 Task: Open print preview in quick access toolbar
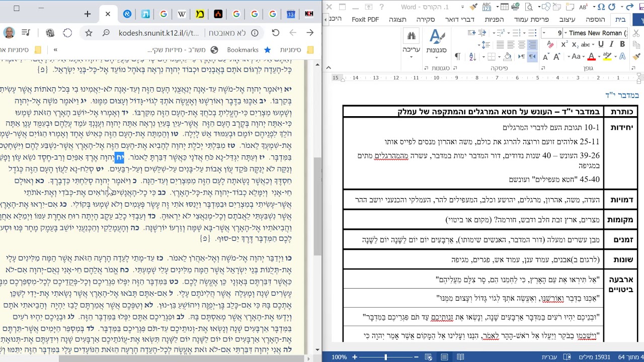click(529, 7)
